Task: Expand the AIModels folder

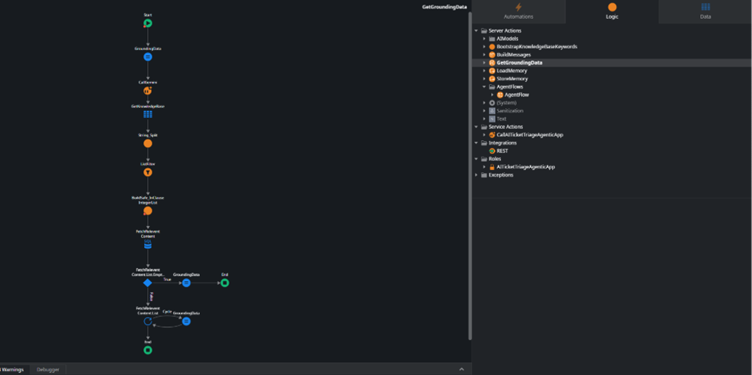Action: [x=484, y=38]
